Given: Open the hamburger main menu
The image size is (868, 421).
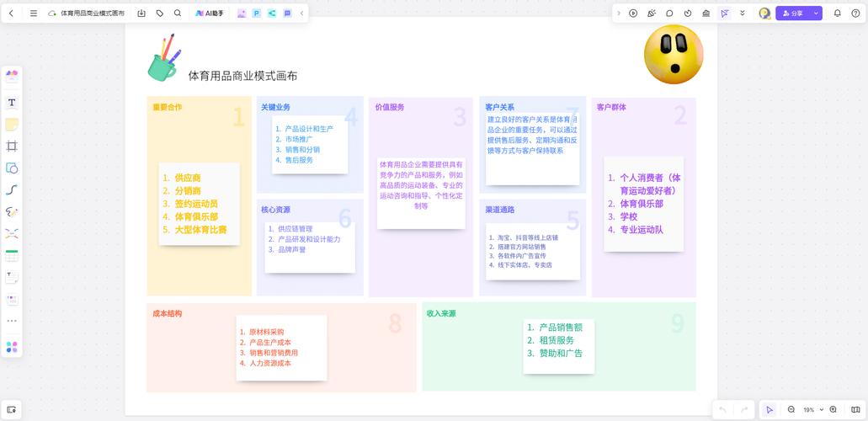Looking at the screenshot, I should click(34, 13).
